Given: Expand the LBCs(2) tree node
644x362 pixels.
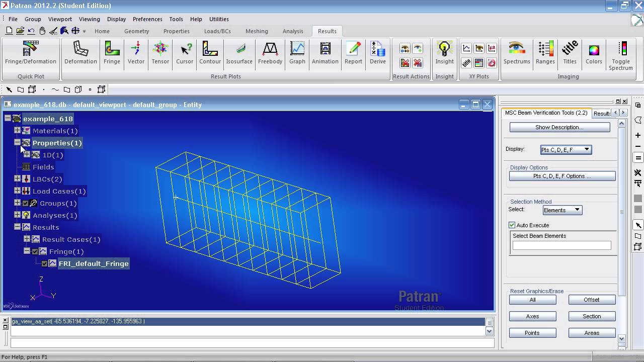Looking at the screenshot, I should [x=17, y=179].
